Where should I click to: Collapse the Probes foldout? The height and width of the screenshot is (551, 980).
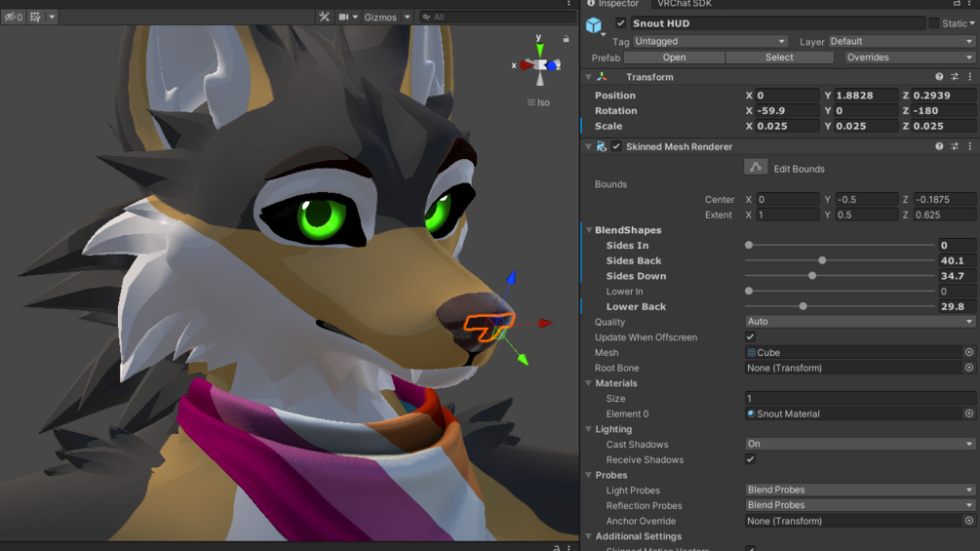[x=589, y=475]
